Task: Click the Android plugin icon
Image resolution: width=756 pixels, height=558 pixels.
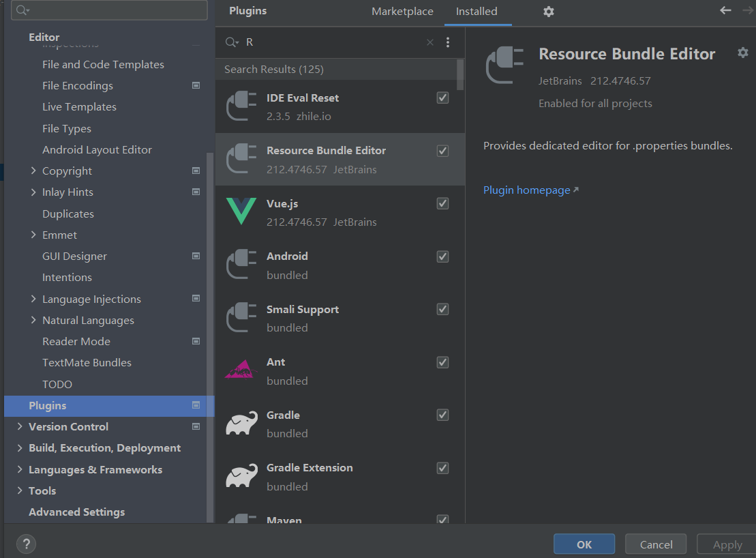Action: 241,264
